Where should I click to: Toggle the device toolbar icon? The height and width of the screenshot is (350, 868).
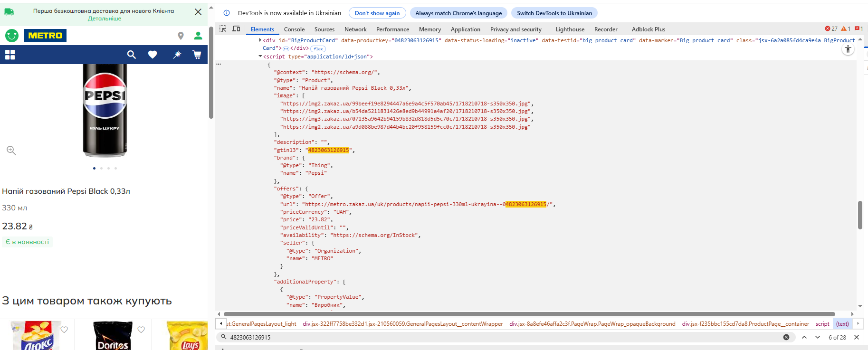236,29
